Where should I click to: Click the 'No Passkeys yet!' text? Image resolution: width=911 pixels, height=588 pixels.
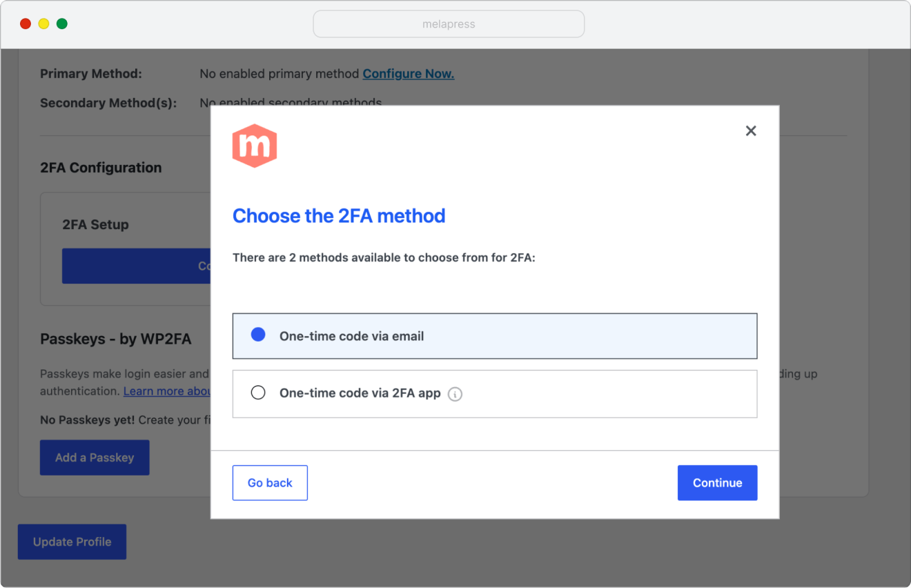pyautogui.click(x=88, y=420)
